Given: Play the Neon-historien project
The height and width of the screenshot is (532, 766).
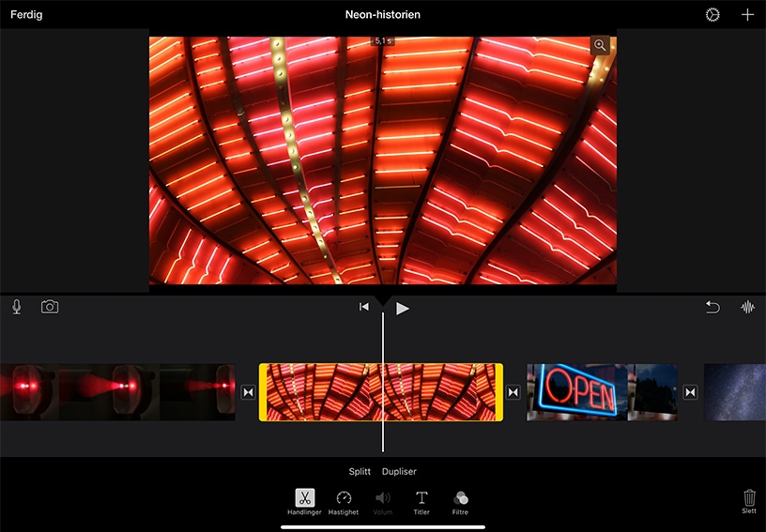Looking at the screenshot, I should [x=402, y=308].
